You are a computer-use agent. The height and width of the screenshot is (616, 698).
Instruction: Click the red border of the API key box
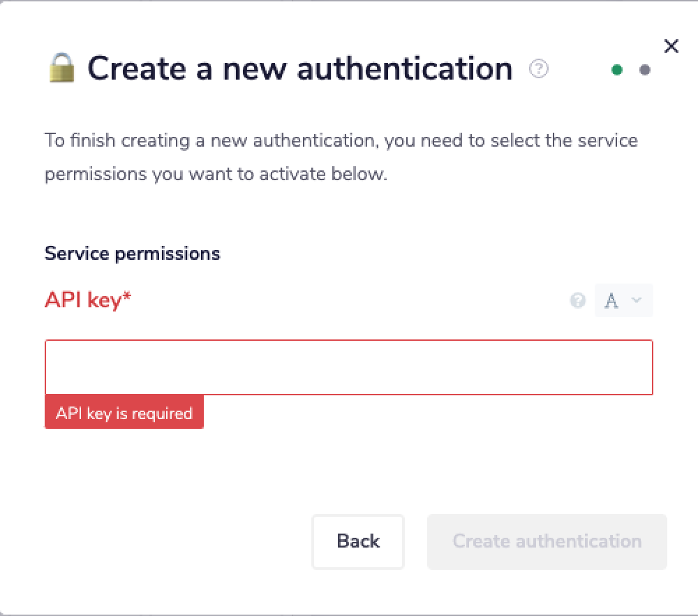point(348,341)
